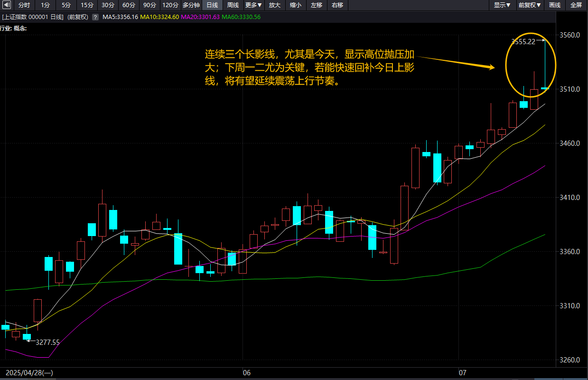Click 右移 to shift chart right
Viewport: 588px width, 380px height.
[x=337, y=5]
